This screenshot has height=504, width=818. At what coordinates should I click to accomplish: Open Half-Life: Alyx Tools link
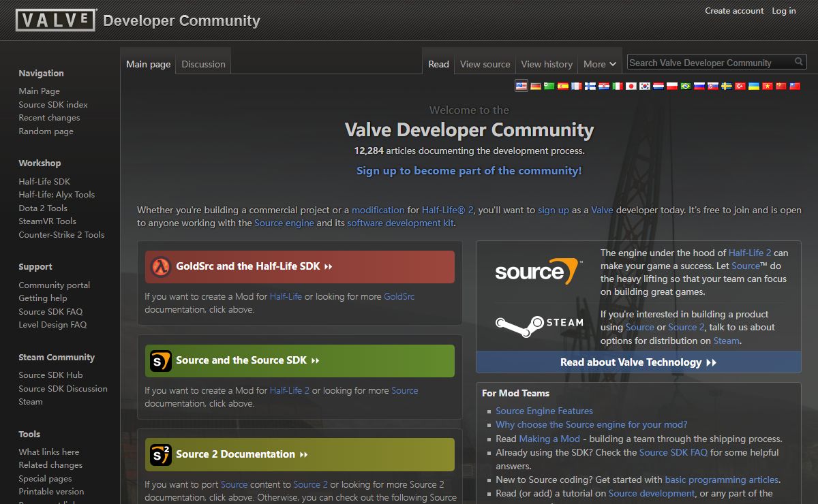[57, 194]
